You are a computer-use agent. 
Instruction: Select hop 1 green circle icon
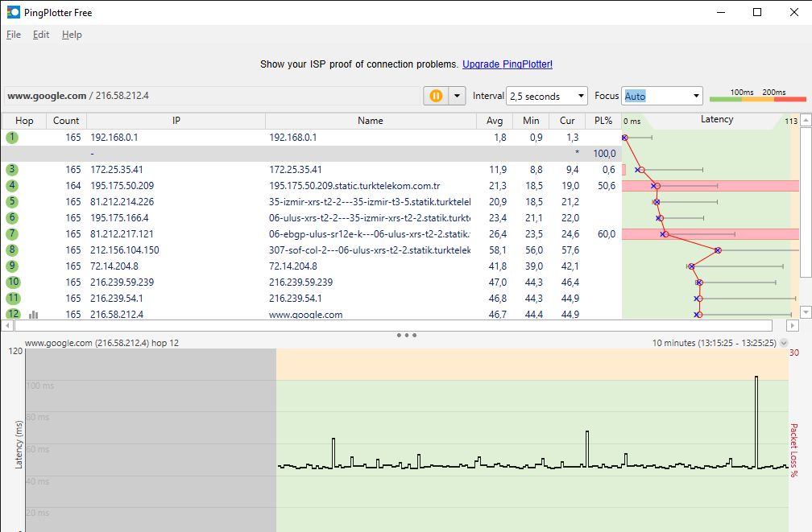click(12, 137)
